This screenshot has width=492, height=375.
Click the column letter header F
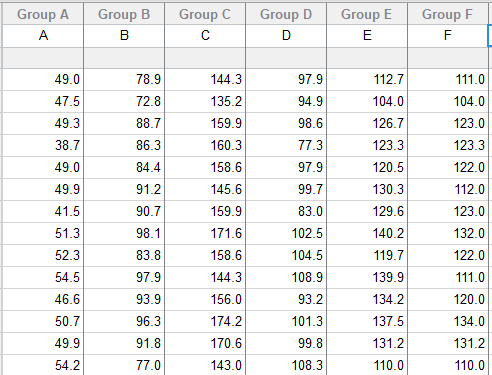(x=448, y=36)
